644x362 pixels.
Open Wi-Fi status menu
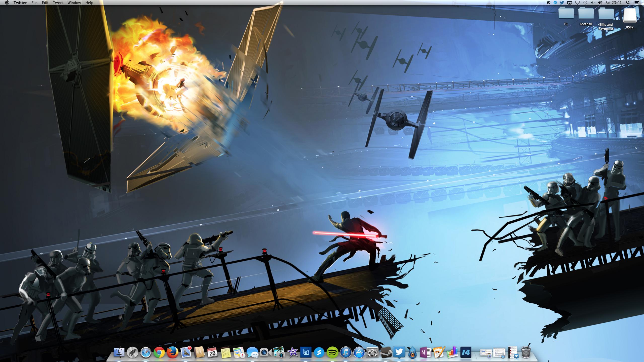tap(578, 3)
